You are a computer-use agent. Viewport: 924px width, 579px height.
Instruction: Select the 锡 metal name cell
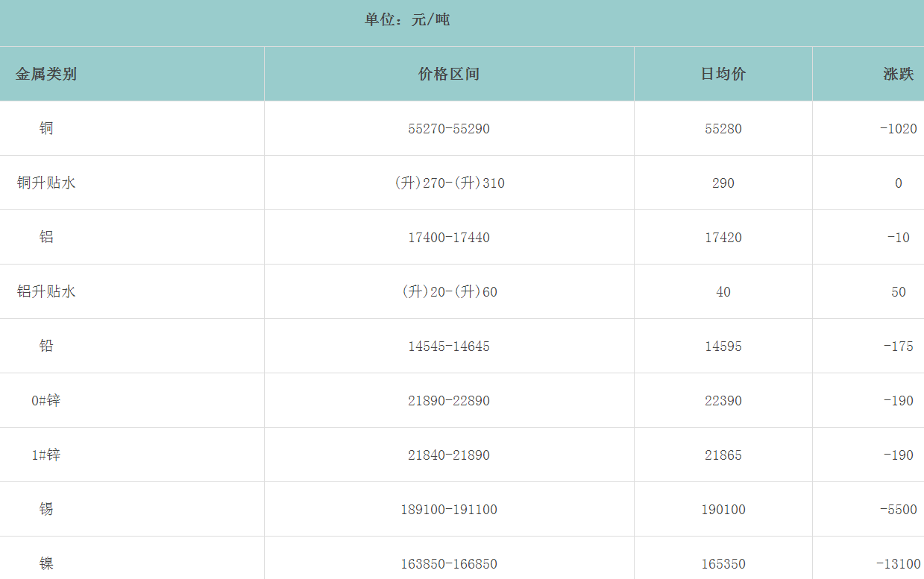click(x=46, y=509)
